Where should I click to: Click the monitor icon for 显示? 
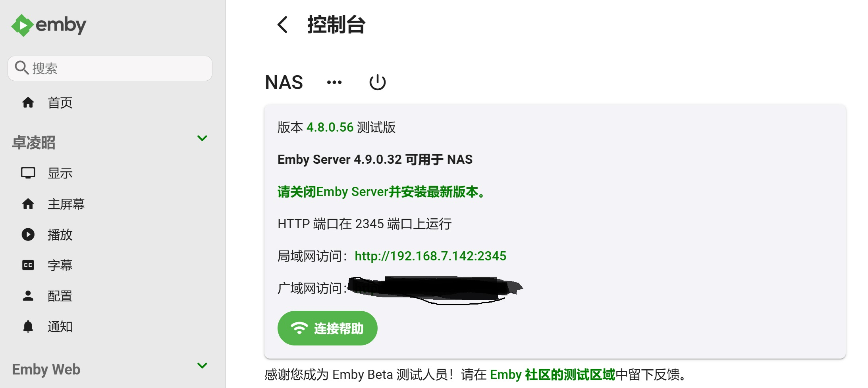coord(28,173)
